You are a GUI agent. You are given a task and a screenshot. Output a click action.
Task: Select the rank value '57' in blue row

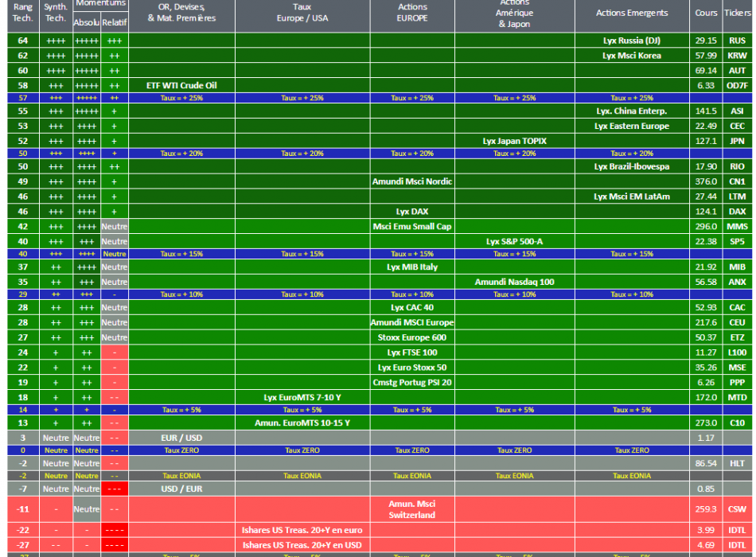pyautogui.click(x=23, y=98)
